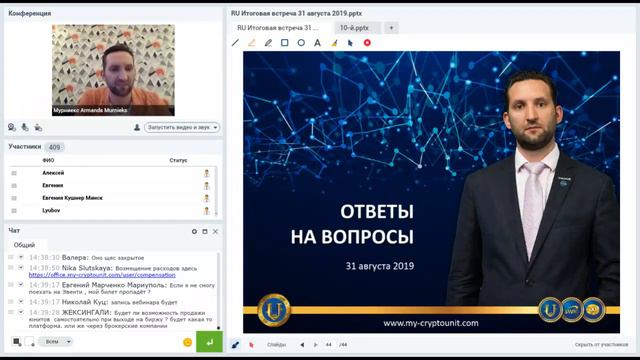Screen dimensions: 640x360
Task: Expand Николай Куц message options arrow
Action: [x=21, y=302]
